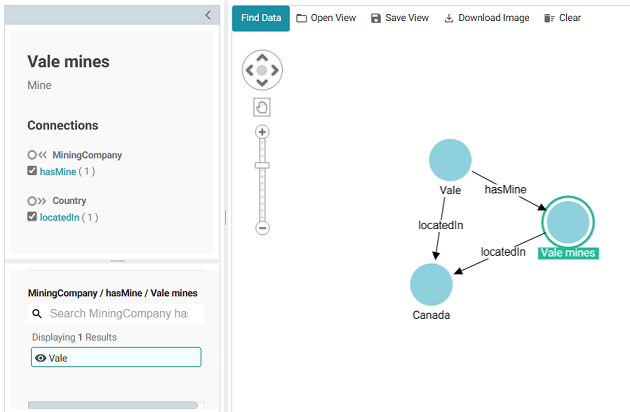Uncheck the locatedIn connection checkbox
The height and width of the screenshot is (412, 630).
[33, 217]
